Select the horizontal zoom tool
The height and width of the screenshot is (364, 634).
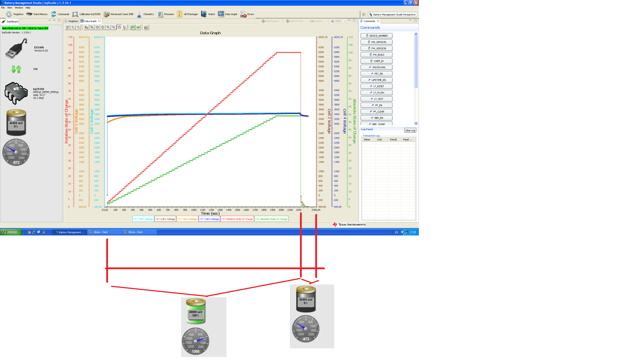(97, 27)
